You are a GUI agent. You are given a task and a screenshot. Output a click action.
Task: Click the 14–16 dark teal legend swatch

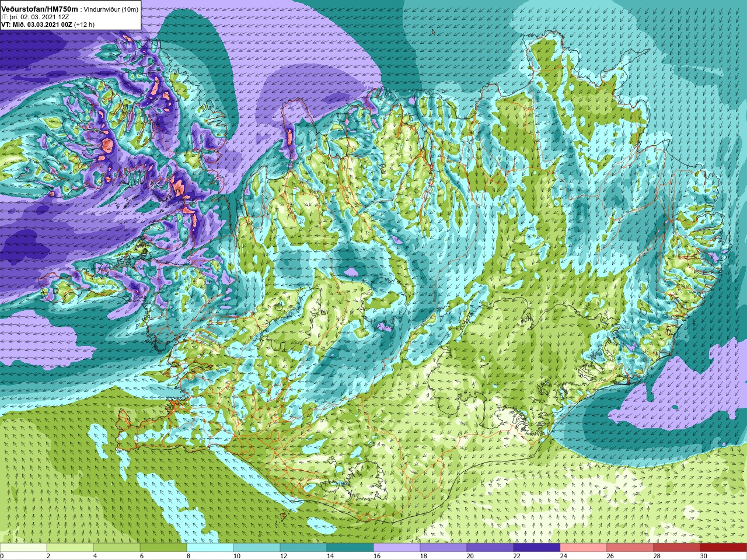tap(350, 548)
